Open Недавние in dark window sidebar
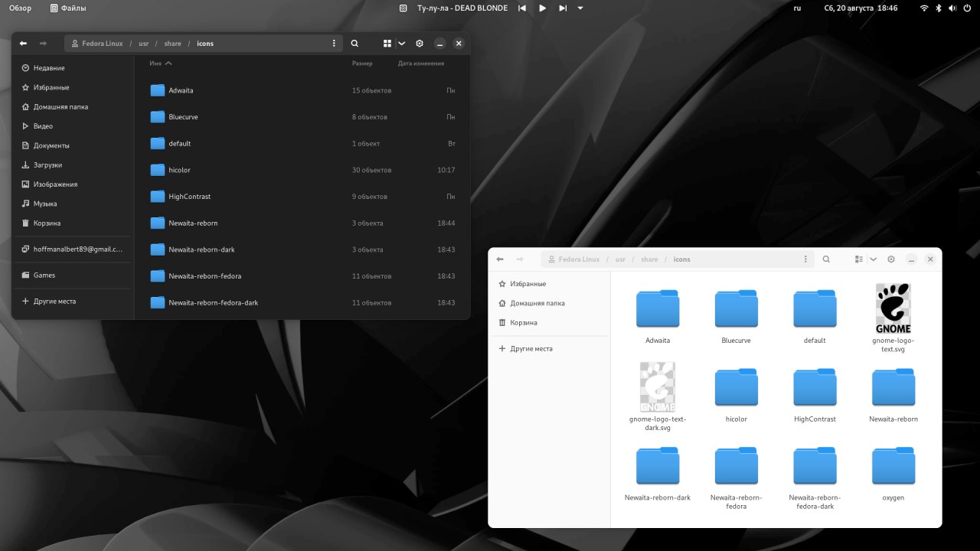 click(73, 68)
